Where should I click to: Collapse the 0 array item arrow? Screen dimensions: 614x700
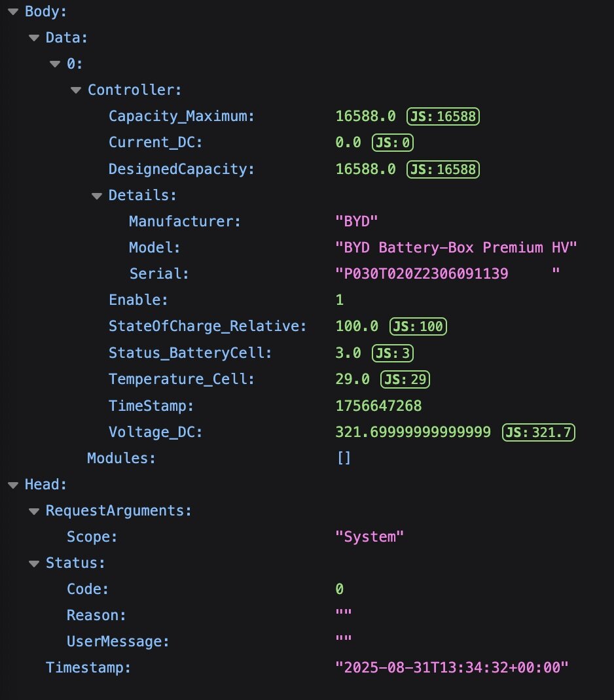point(55,64)
